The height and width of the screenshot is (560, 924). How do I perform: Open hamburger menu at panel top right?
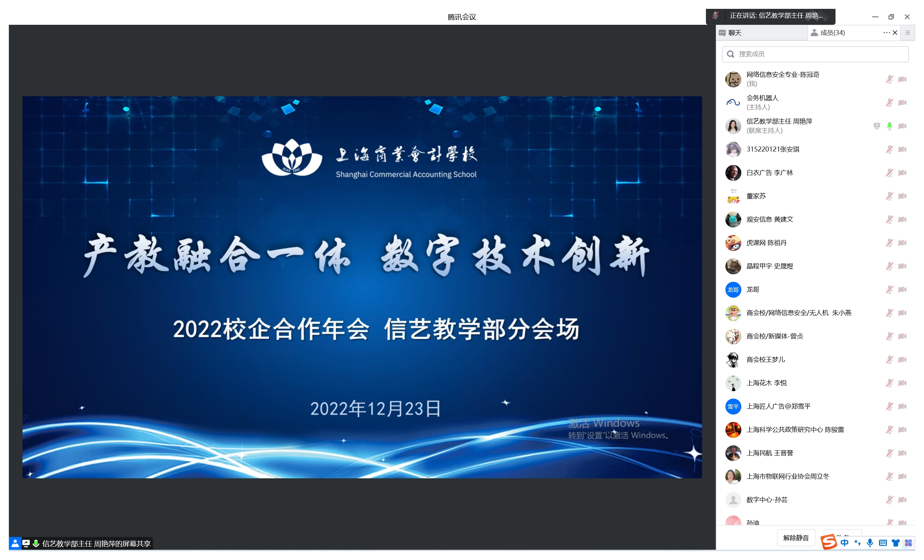pos(907,33)
